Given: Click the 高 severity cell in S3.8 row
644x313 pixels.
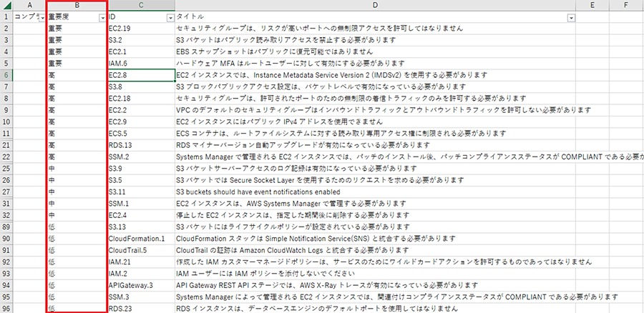Looking at the screenshot, I should (x=77, y=86).
